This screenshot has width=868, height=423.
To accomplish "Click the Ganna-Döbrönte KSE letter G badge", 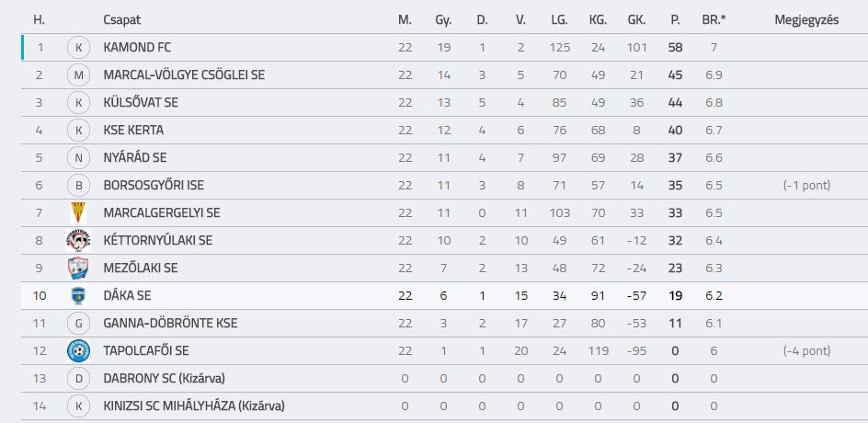I will tap(78, 324).
